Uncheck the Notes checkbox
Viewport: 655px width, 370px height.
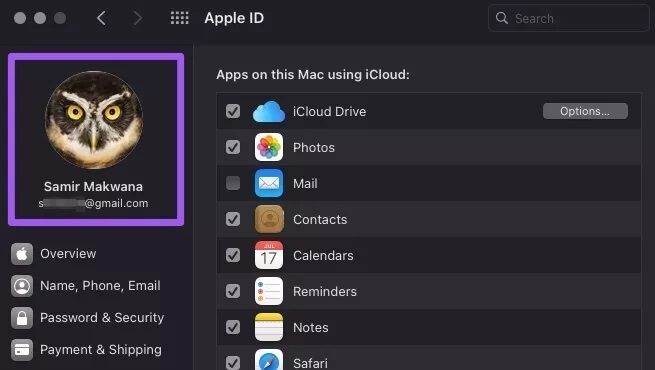click(233, 327)
